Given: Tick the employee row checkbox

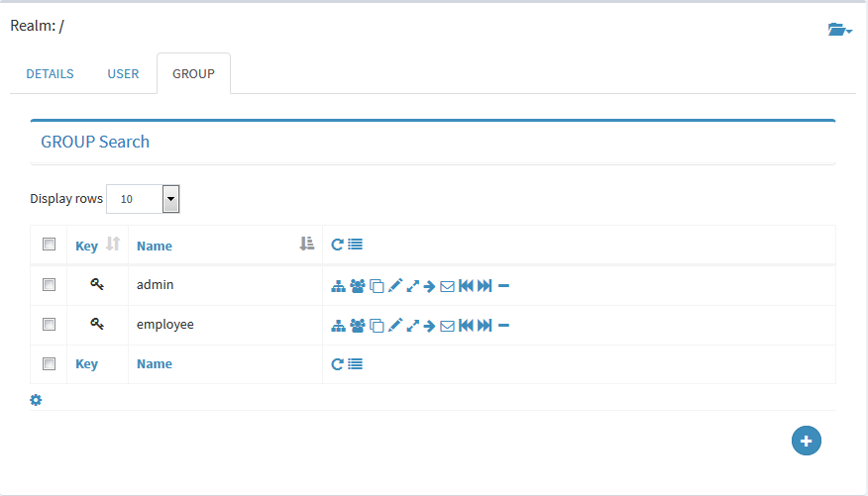Looking at the screenshot, I should pyautogui.click(x=49, y=324).
